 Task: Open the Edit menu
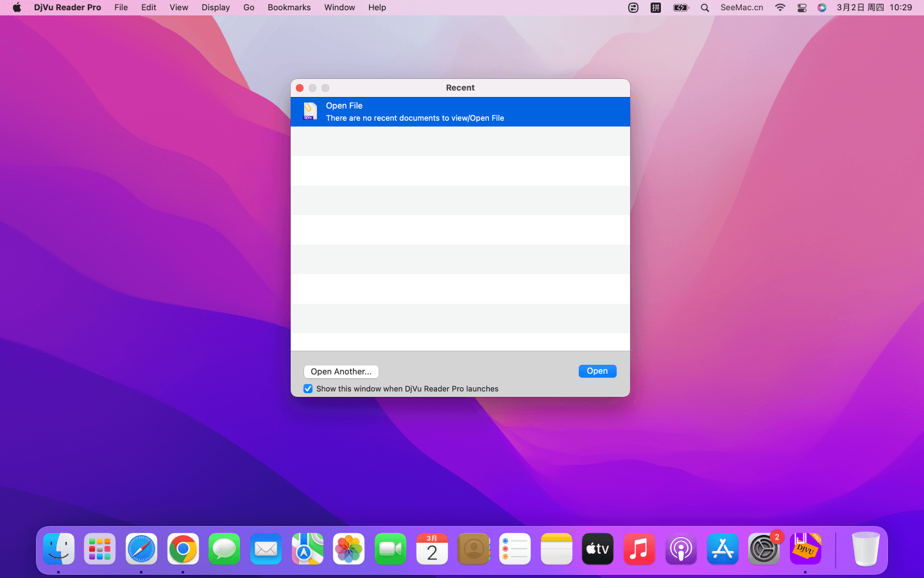(149, 8)
